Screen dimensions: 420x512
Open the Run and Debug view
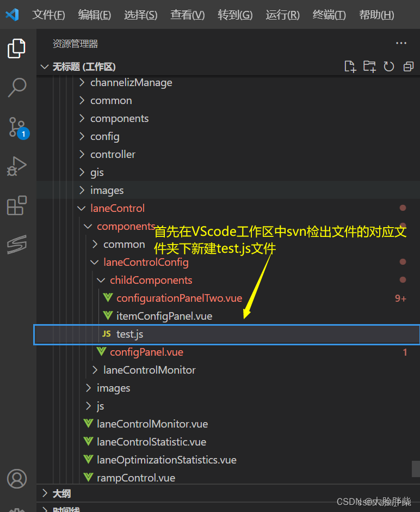(17, 166)
